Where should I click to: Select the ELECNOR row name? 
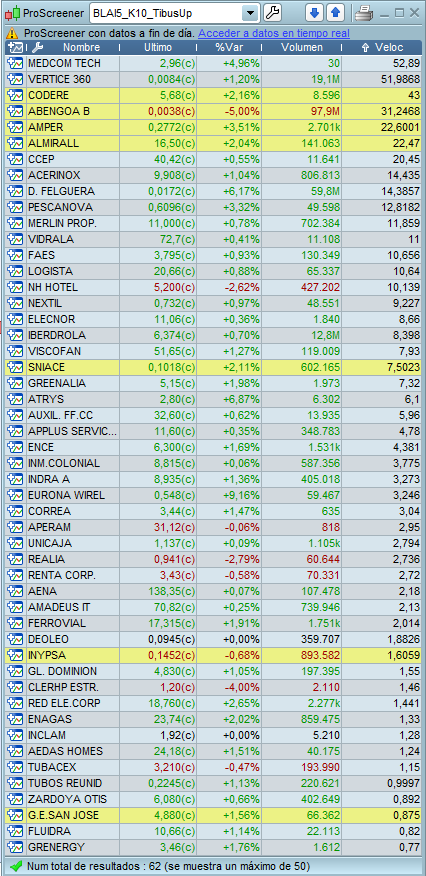click(51, 320)
